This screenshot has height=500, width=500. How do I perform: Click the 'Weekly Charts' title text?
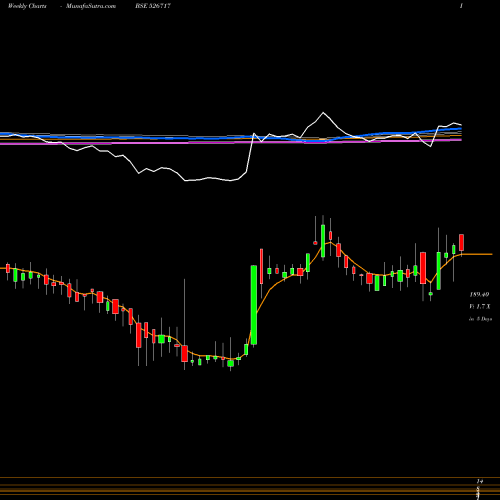click(27, 6)
